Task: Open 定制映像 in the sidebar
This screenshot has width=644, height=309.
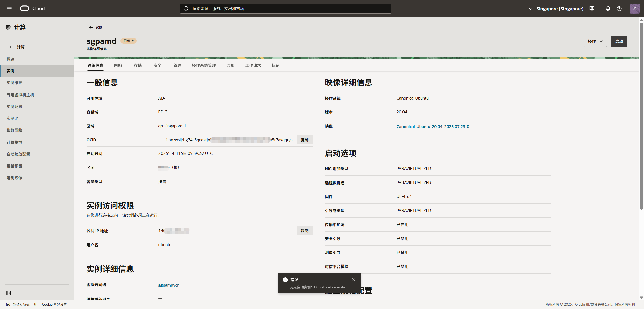Action: point(37,178)
